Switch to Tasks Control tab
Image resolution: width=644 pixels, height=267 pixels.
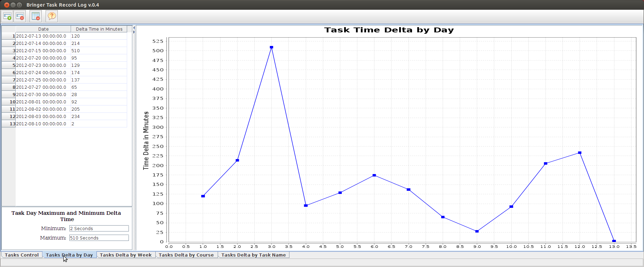[22, 255]
